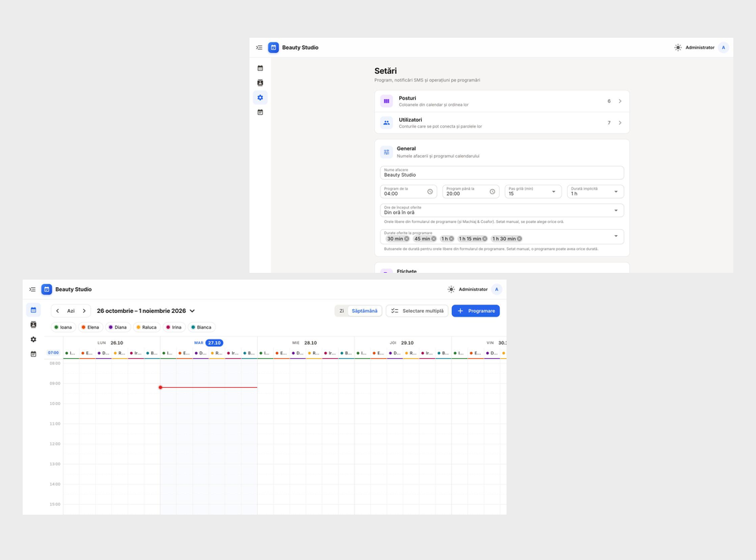
Task: Go to previous week arrow
Action: (58, 311)
